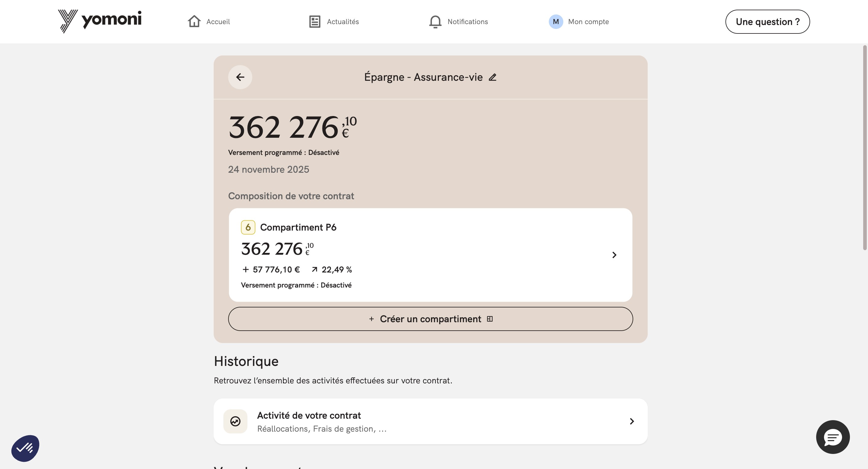The width and height of the screenshot is (868, 469).
Task: Open the Compartiment P6 card
Action: click(x=431, y=255)
